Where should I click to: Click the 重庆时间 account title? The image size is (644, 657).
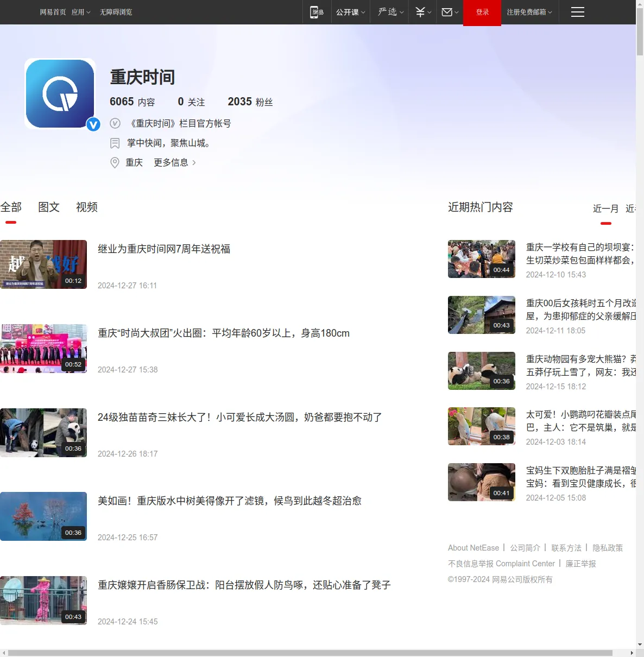[x=142, y=77]
